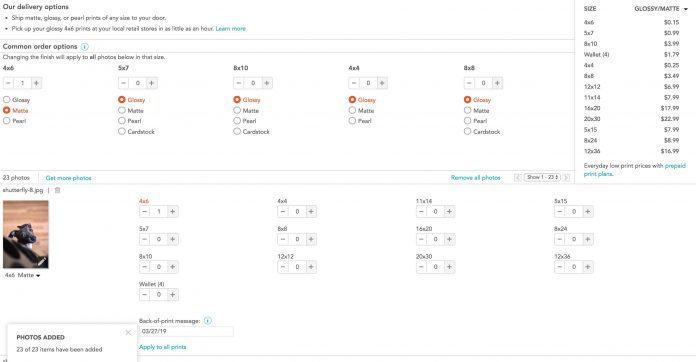Increase photo 4x4 print count
Viewport: 696px width, 362px height.
[311, 212]
